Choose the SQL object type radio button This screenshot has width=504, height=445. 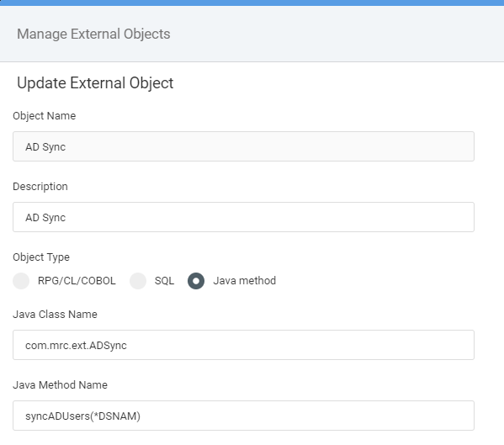(x=138, y=281)
